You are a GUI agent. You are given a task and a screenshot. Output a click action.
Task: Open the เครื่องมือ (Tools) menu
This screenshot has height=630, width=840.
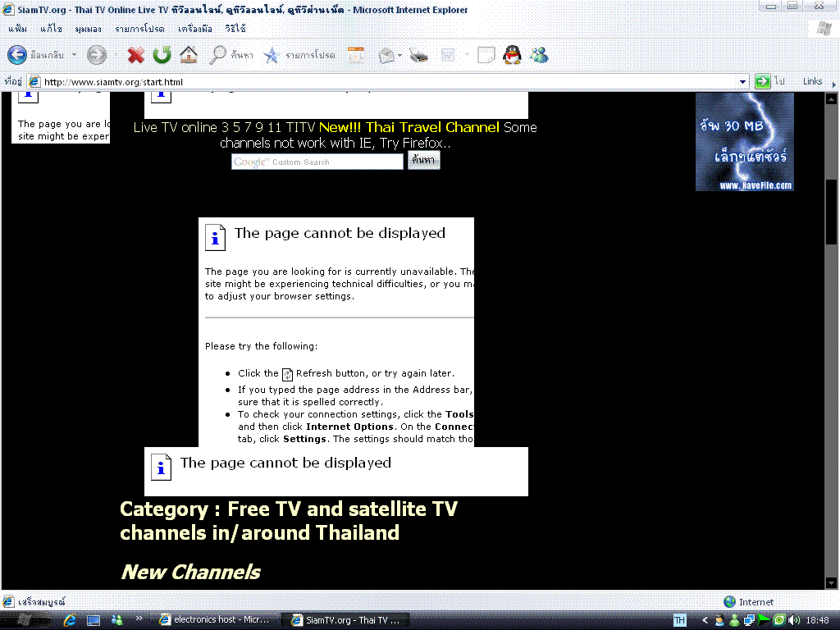coord(195,29)
